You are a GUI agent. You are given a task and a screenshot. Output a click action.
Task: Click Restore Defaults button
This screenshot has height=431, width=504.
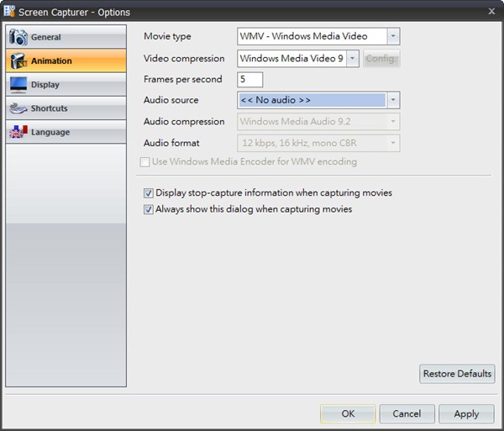[x=457, y=374]
